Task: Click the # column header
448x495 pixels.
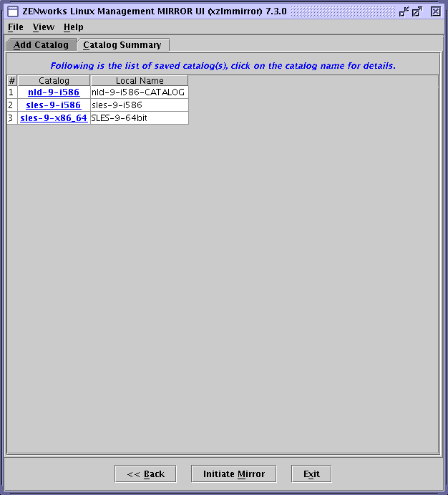Action: pos(12,81)
